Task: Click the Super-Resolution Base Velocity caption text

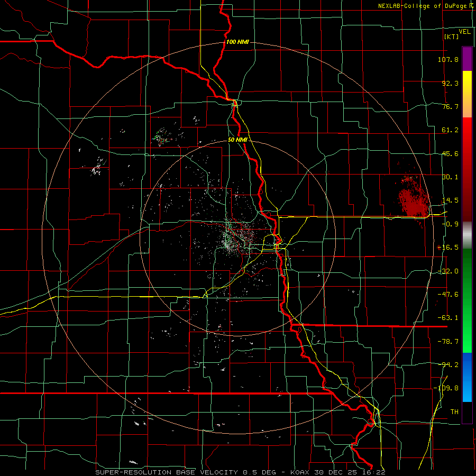Action: (x=241, y=472)
